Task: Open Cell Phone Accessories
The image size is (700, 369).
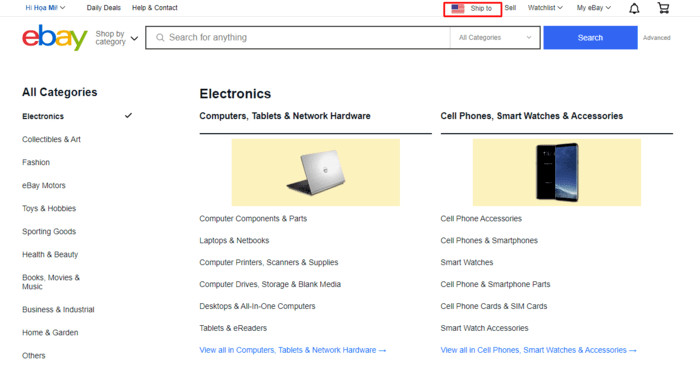Action: [x=481, y=219]
